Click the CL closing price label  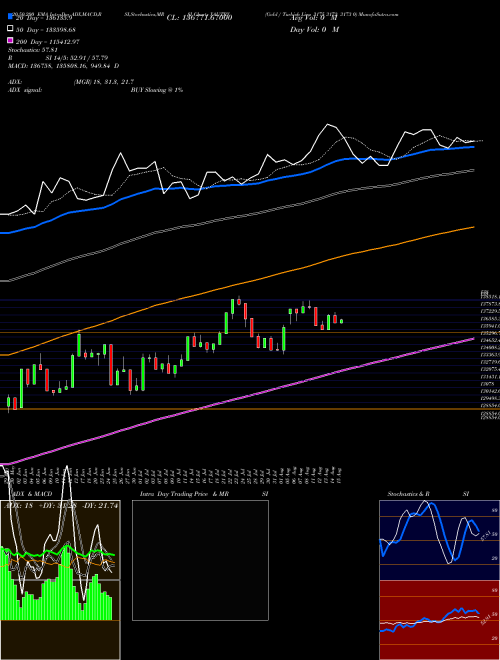pos(199,18)
